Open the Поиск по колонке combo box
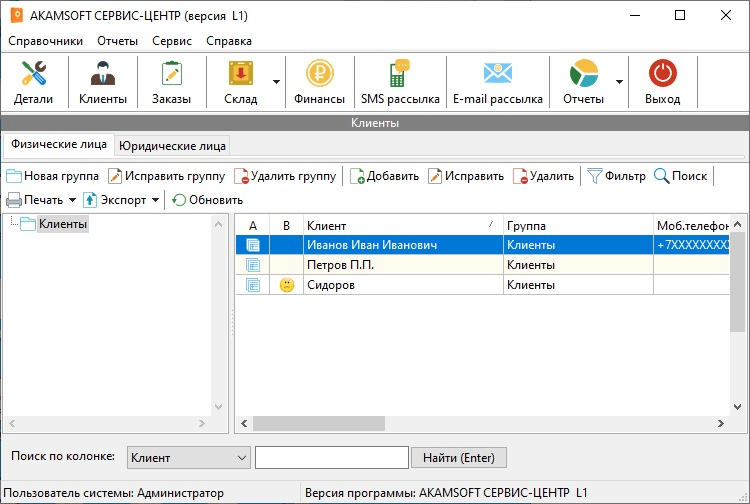The image size is (750, 504). point(189,458)
